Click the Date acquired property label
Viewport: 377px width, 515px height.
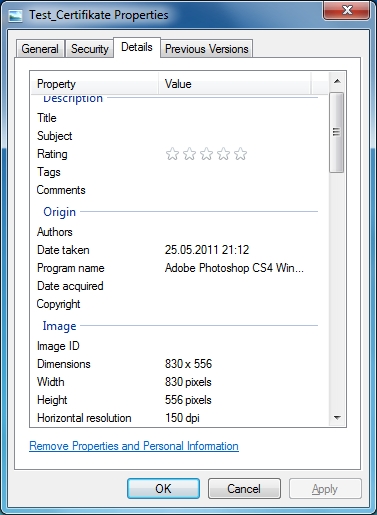pyautogui.click(x=70, y=286)
